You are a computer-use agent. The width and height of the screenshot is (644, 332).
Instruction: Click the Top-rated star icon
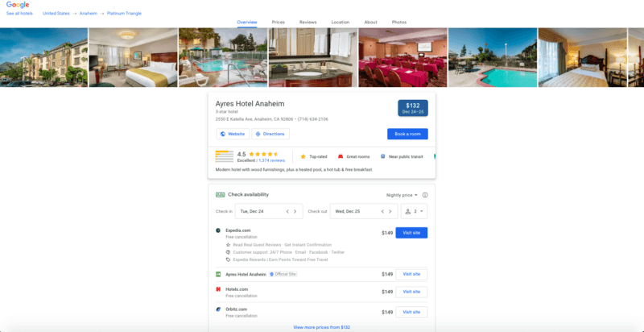(303, 156)
